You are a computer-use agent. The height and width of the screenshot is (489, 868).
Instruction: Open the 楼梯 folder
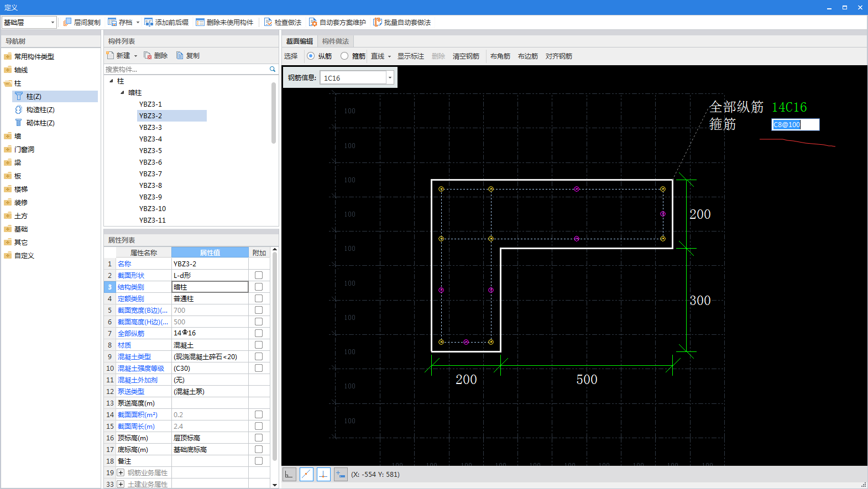tap(8, 189)
